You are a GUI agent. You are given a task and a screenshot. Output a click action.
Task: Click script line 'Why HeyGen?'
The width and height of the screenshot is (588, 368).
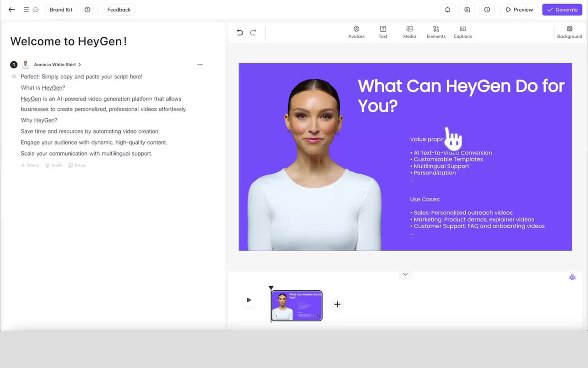(x=39, y=121)
